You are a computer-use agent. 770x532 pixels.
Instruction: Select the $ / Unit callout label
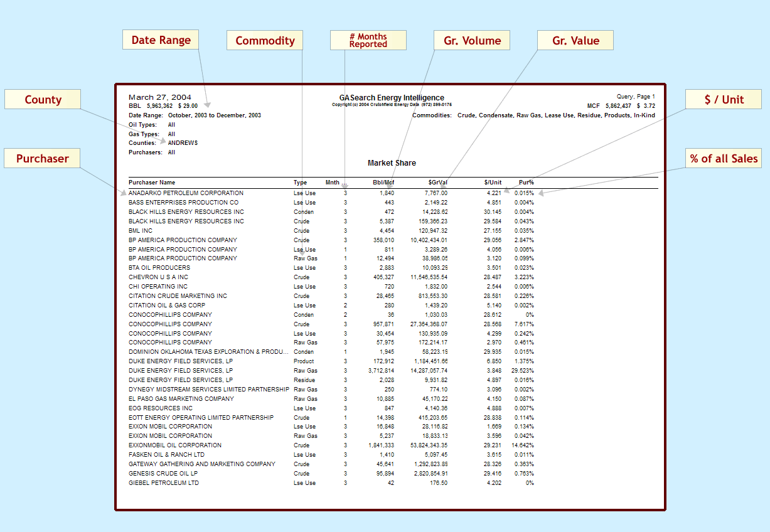point(724,100)
